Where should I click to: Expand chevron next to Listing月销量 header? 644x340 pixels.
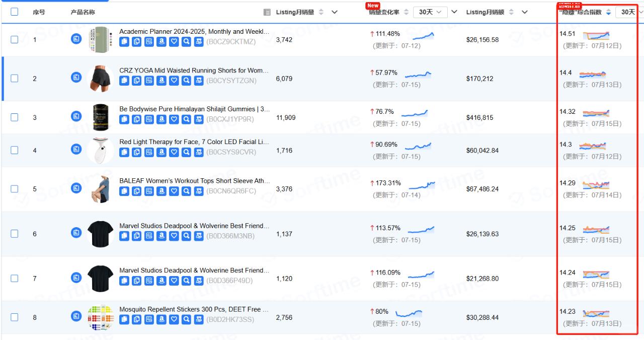coord(335,12)
